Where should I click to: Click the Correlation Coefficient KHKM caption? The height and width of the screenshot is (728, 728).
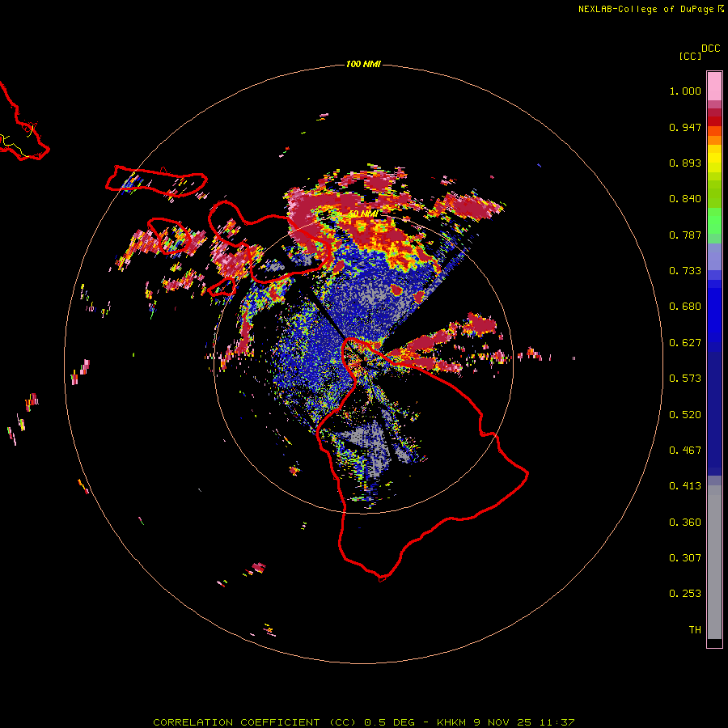364,722
